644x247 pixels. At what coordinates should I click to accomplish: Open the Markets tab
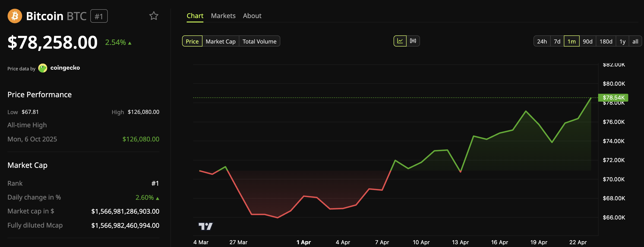(x=223, y=16)
